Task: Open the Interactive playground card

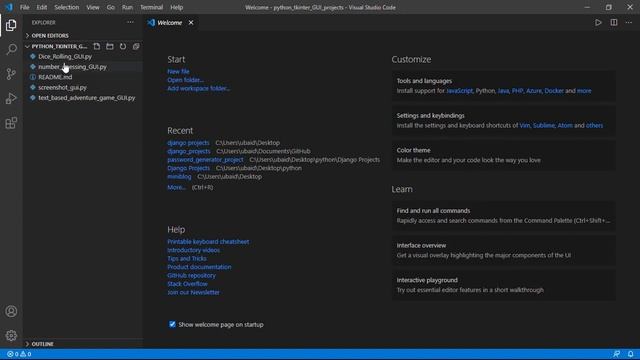Action: pyautogui.click(x=504, y=285)
